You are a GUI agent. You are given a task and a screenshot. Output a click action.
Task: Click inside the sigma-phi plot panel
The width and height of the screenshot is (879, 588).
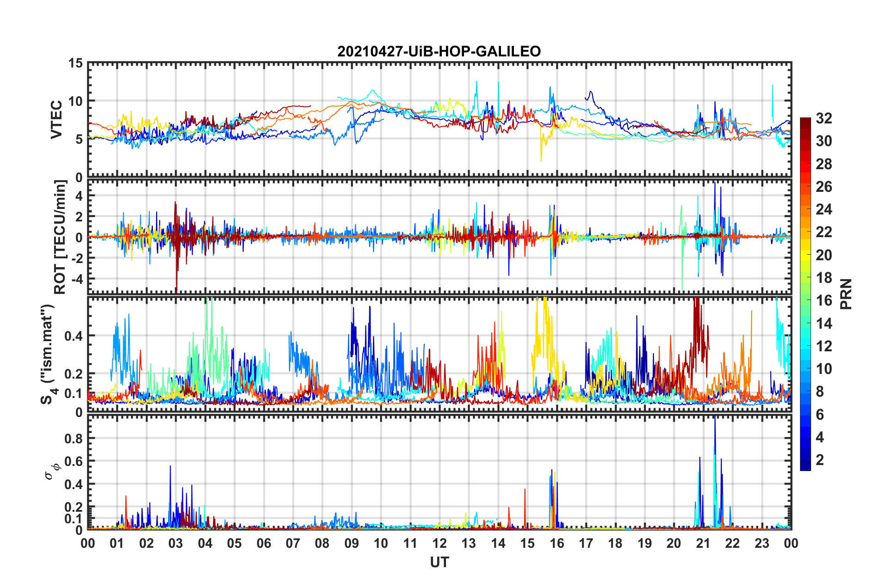pos(439,472)
